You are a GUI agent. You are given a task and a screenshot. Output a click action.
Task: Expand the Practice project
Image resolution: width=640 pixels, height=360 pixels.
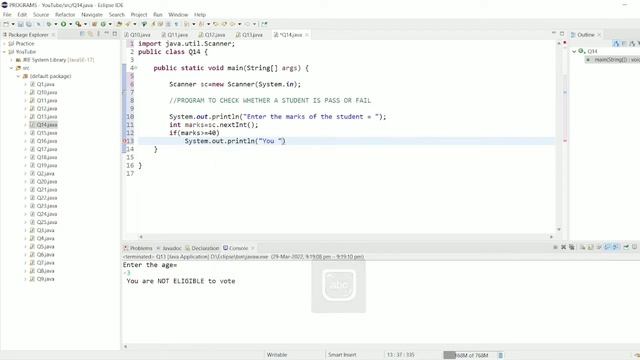click(4, 44)
